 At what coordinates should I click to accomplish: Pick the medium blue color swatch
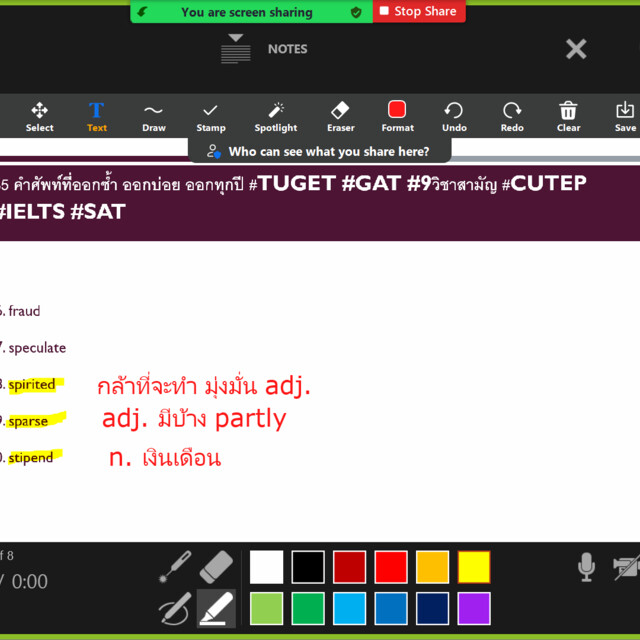(x=391, y=609)
